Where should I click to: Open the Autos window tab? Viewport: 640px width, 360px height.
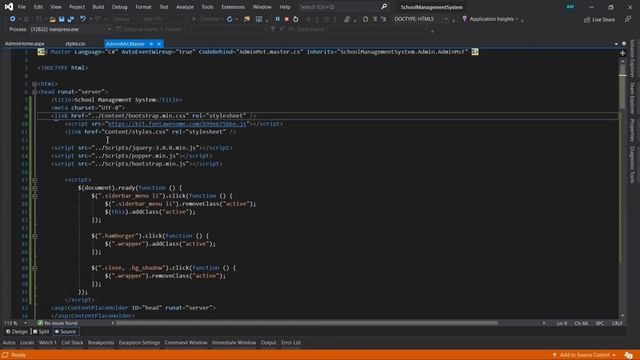pyautogui.click(x=9, y=343)
